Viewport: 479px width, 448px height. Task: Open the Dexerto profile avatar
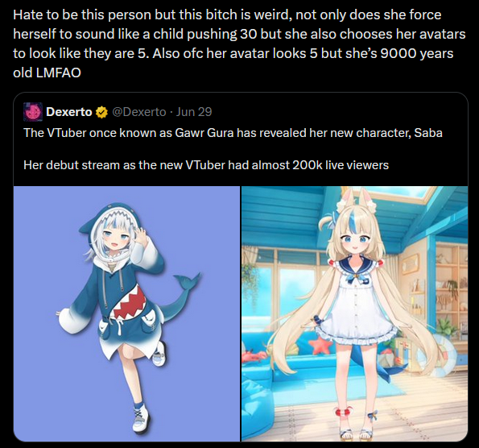(x=33, y=112)
